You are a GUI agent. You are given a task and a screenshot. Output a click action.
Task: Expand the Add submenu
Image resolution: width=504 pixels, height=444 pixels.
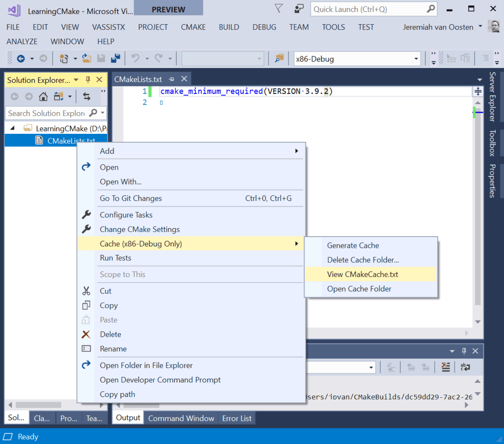[x=191, y=151]
